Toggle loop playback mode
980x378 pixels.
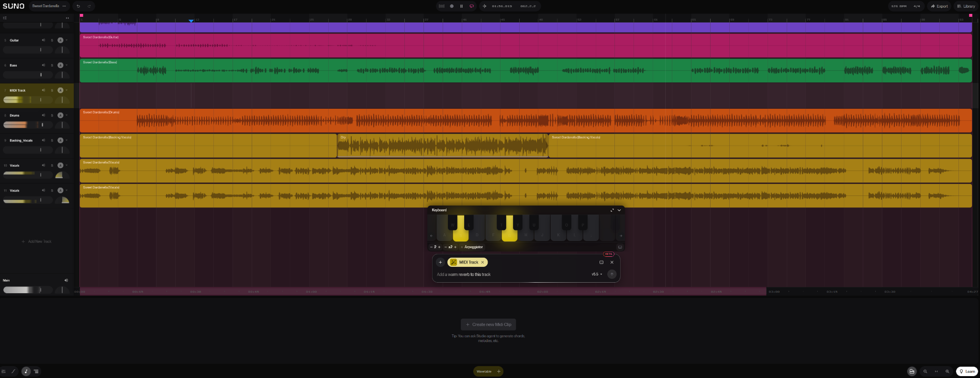pos(471,6)
